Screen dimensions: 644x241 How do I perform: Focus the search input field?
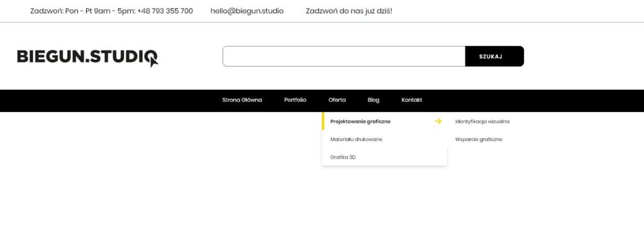pyautogui.click(x=344, y=57)
